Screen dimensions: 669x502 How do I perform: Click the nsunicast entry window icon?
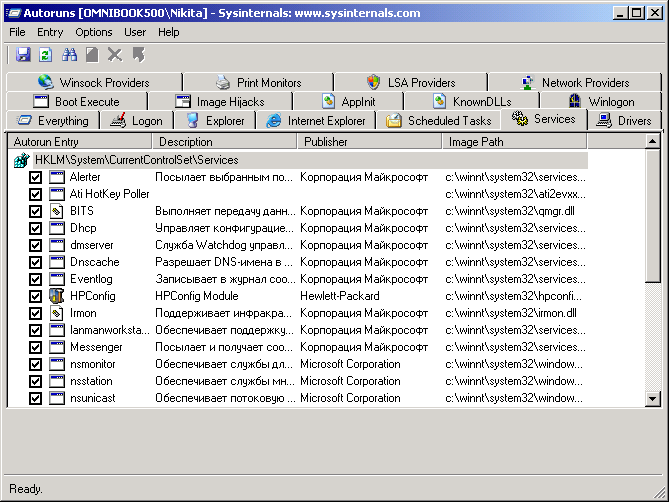pyautogui.click(x=56, y=398)
